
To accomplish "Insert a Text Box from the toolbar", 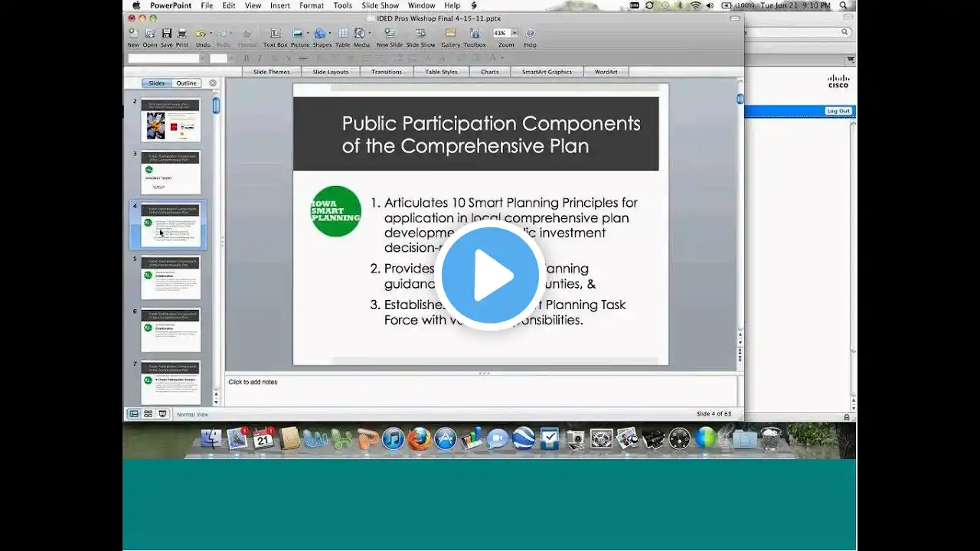I will 275,34.
